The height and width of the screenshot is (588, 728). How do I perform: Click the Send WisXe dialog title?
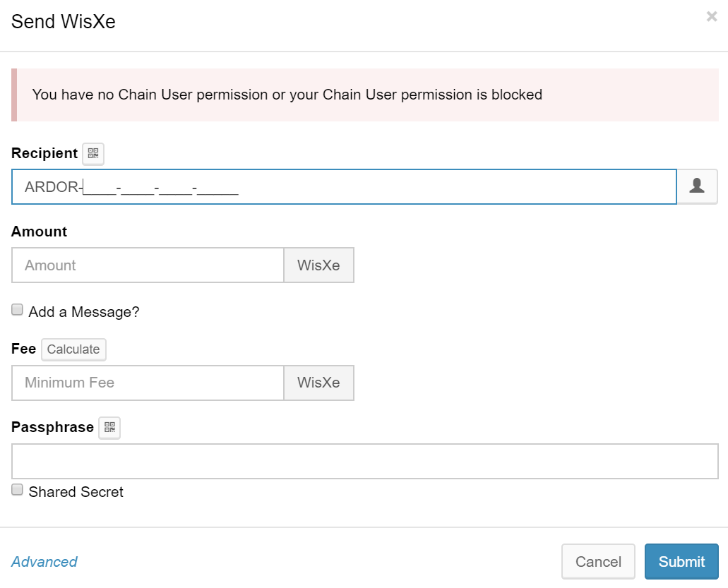coord(64,22)
